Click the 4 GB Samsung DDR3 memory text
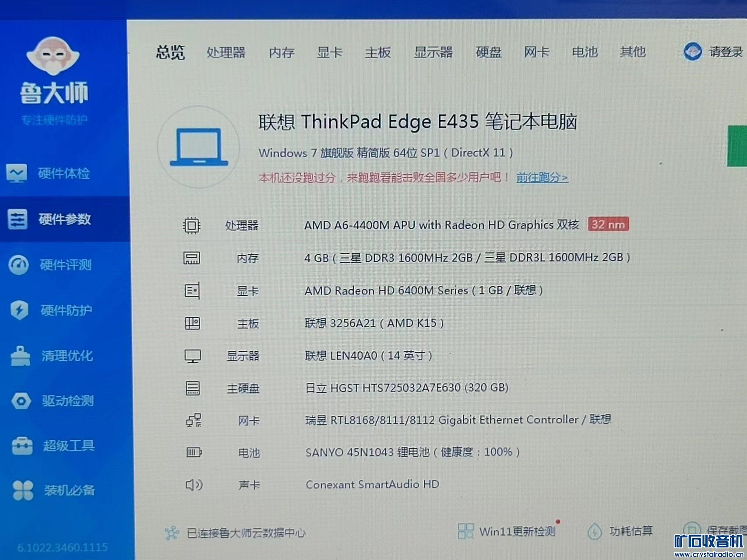 click(x=467, y=257)
